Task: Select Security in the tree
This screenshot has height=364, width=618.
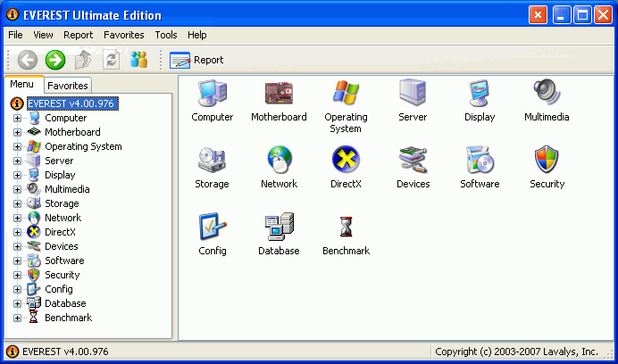Action: [62, 275]
